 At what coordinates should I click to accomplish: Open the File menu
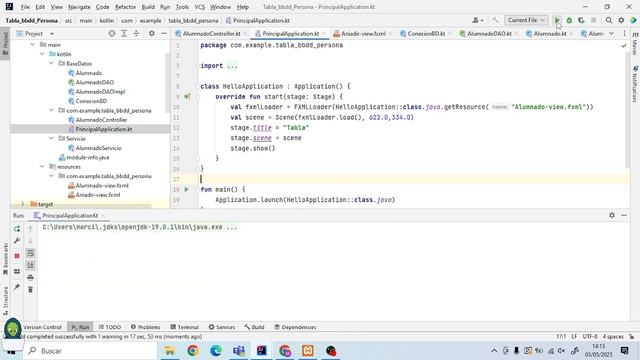(x=25, y=7)
